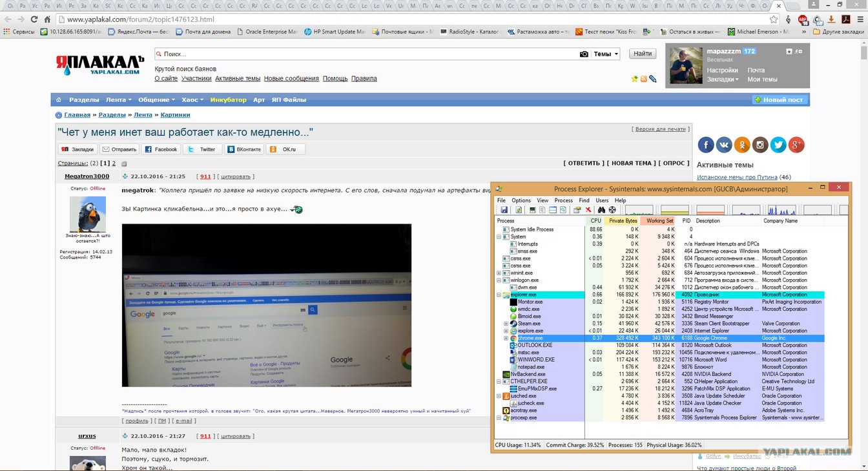Collapse the winlogon.exe tree node
This screenshot has height=471, width=868.
click(499, 280)
